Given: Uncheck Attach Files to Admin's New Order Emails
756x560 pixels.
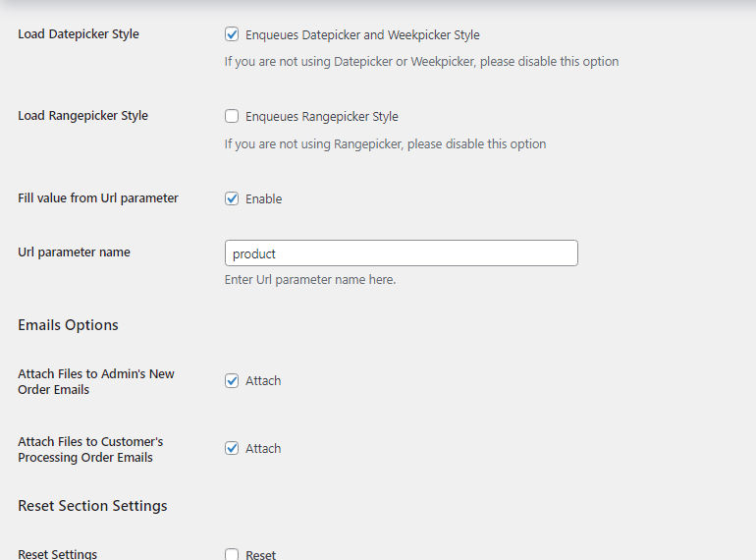Looking at the screenshot, I should tap(232, 380).
